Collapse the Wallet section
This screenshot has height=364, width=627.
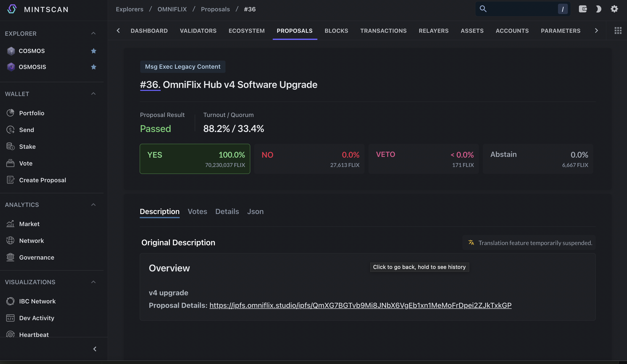pos(93,94)
